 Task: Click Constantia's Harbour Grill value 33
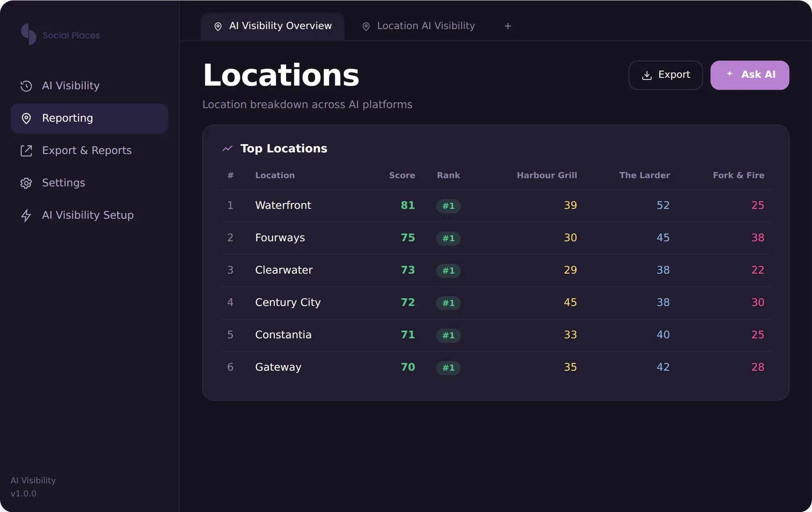tap(570, 335)
